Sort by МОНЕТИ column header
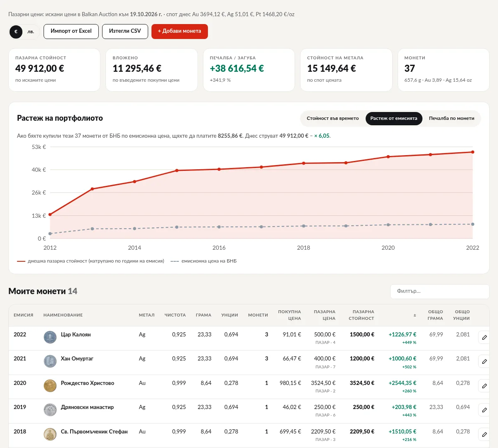This screenshot has height=448, width=498. [x=258, y=315]
